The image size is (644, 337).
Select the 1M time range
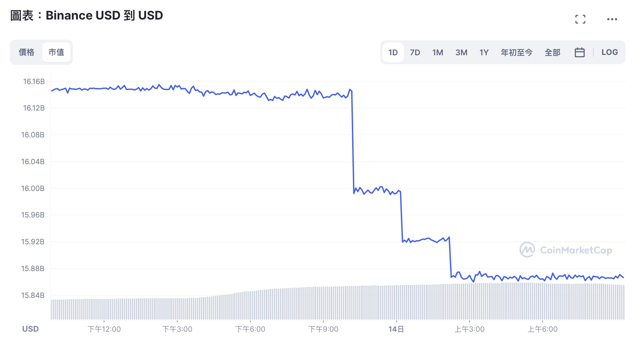(438, 52)
